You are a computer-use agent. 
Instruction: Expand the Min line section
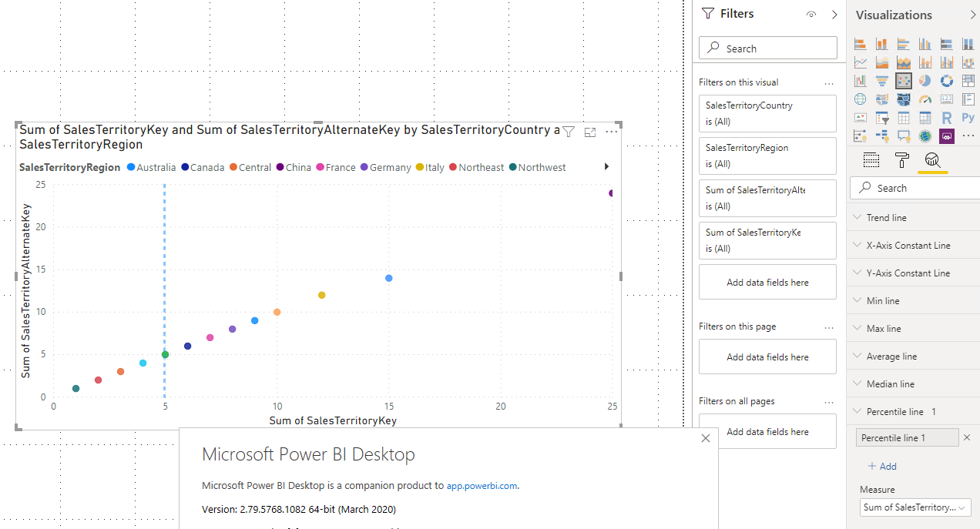[x=913, y=301]
